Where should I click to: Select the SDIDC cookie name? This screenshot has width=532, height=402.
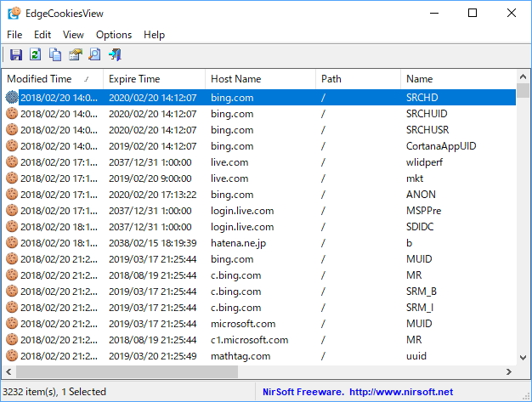coord(420,227)
